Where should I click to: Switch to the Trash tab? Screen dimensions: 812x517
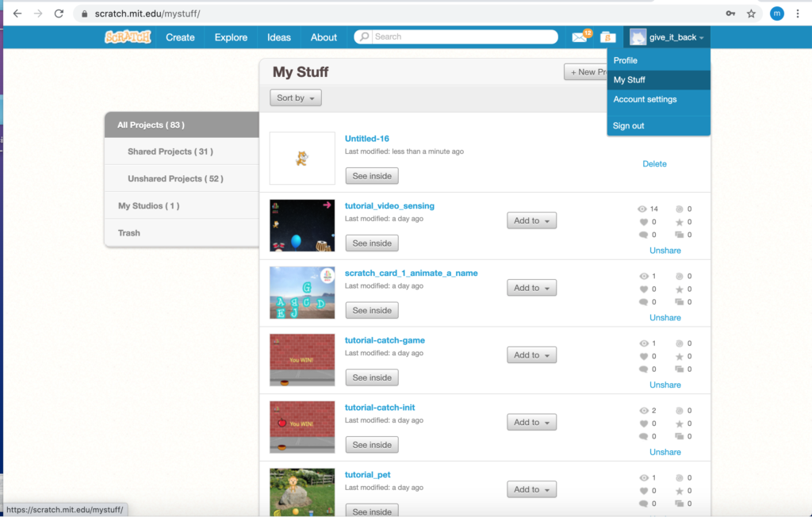(129, 233)
